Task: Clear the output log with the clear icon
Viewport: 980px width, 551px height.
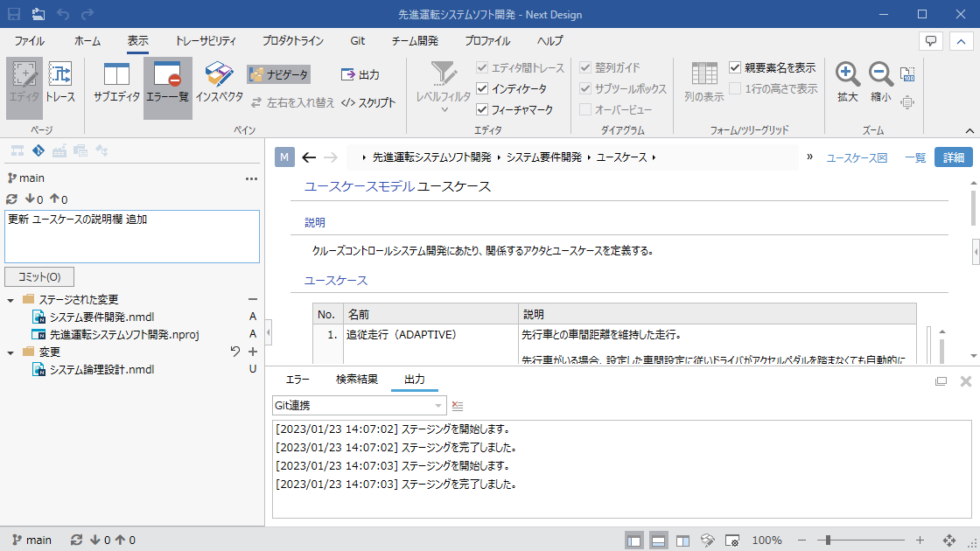Action: (458, 406)
